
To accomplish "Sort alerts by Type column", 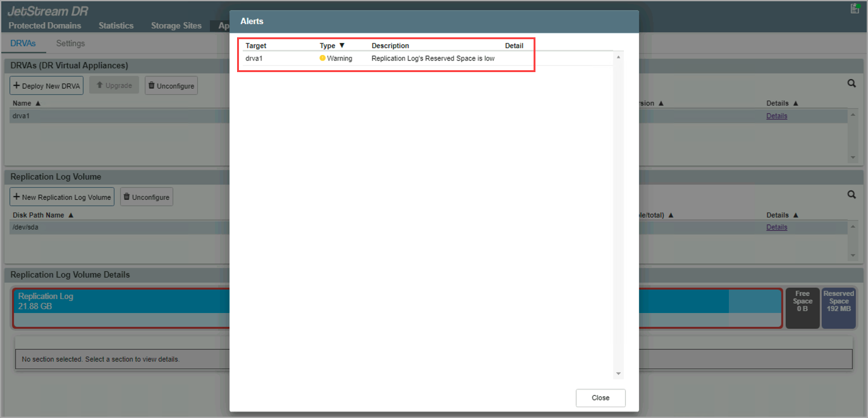I will click(x=332, y=46).
